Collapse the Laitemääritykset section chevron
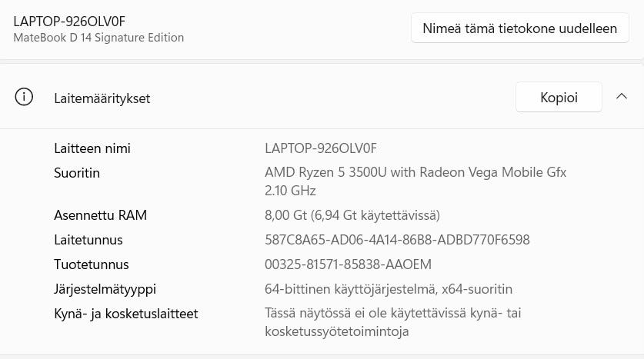 (622, 97)
